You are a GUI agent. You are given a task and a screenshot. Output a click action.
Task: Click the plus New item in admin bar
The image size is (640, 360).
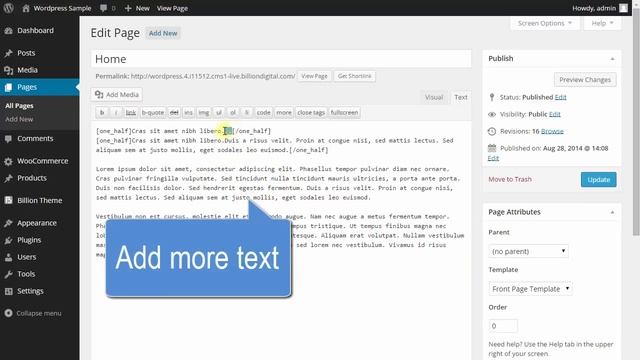(x=137, y=8)
